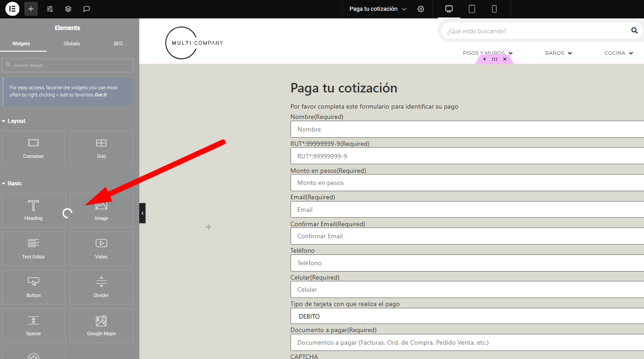Open the Paga tu cotización page dropdown

click(378, 9)
